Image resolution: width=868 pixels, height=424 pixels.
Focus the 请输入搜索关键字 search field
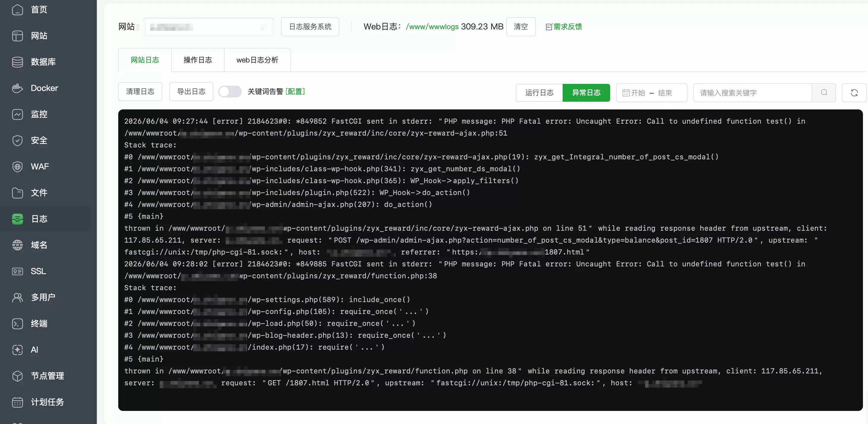tap(752, 93)
